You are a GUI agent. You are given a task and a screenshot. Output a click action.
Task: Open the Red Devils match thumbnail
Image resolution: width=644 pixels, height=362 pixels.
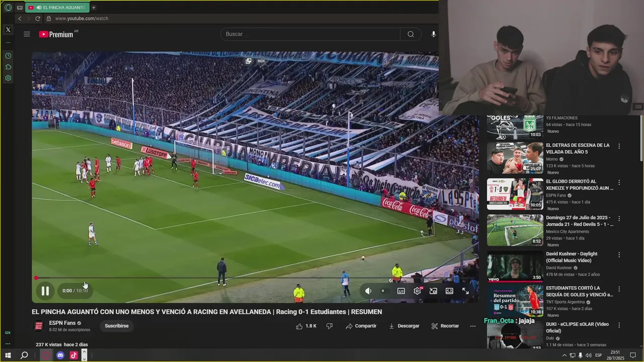pos(515,230)
